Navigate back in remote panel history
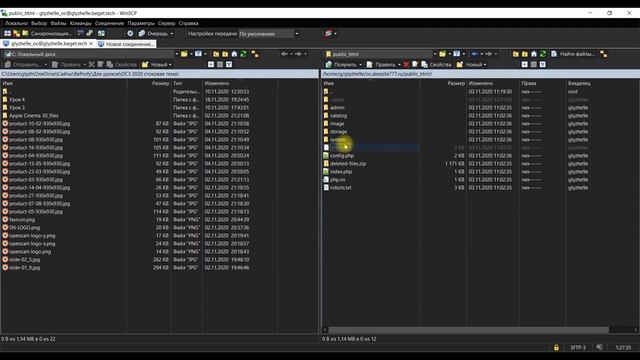The width and height of the screenshot is (640, 360). click(x=475, y=54)
